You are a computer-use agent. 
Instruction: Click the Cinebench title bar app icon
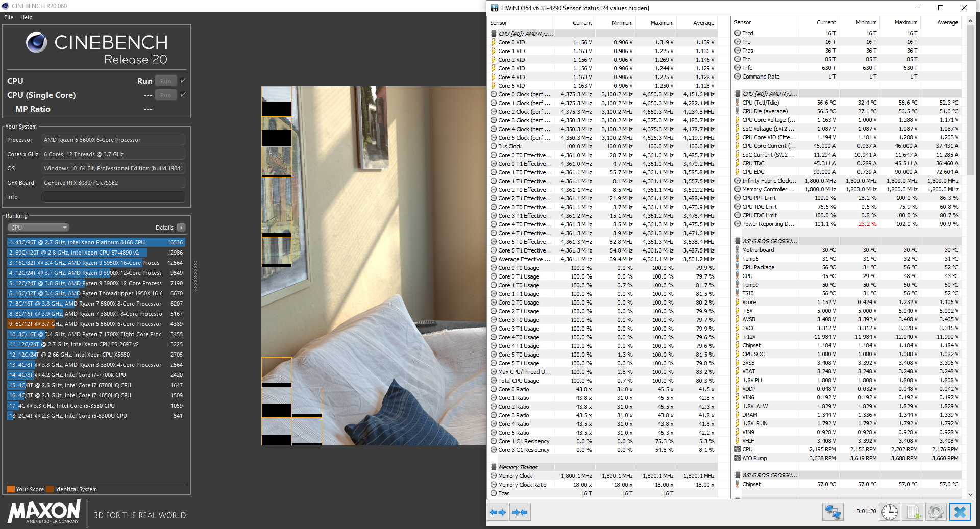[6, 6]
